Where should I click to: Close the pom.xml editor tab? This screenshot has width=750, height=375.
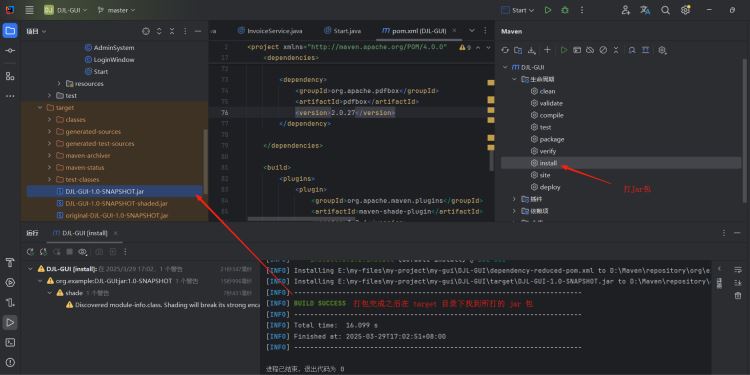pyautogui.click(x=454, y=31)
